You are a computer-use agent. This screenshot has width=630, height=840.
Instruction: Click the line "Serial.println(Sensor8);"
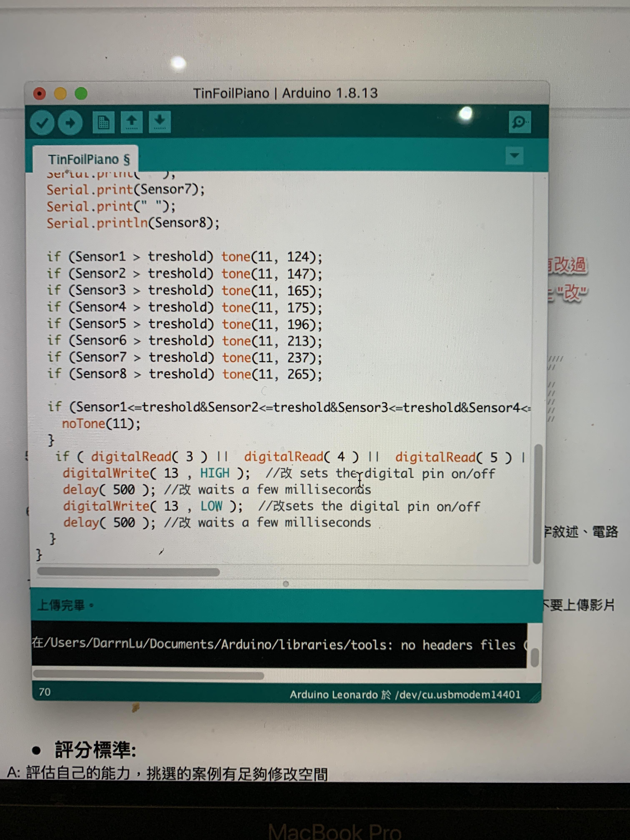point(133,223)
